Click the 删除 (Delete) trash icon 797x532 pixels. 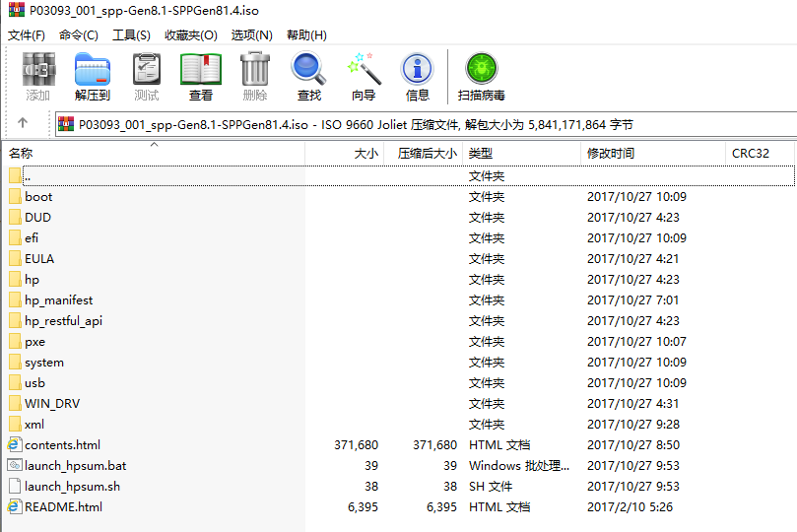(x=255, y=77)
